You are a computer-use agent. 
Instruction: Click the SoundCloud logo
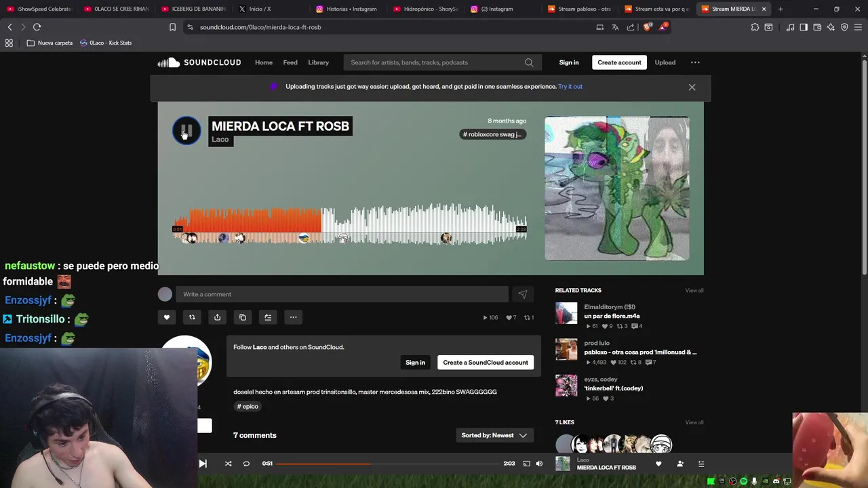199,62
